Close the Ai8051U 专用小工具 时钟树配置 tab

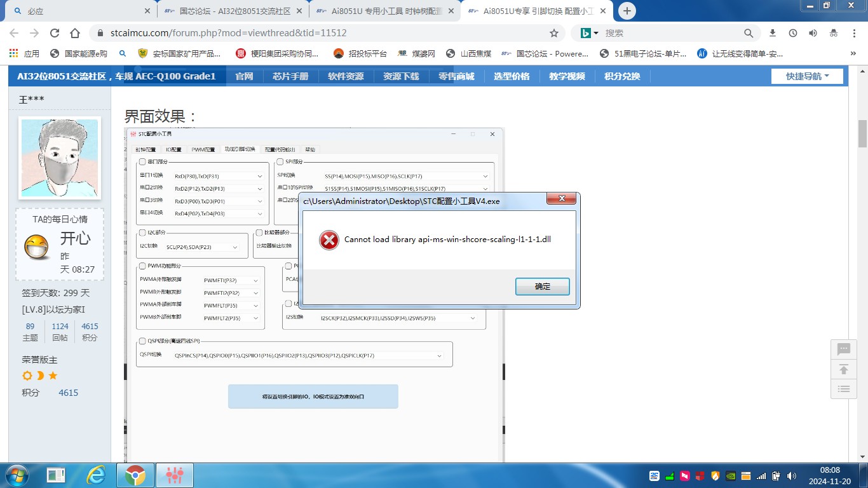point(451,11)
